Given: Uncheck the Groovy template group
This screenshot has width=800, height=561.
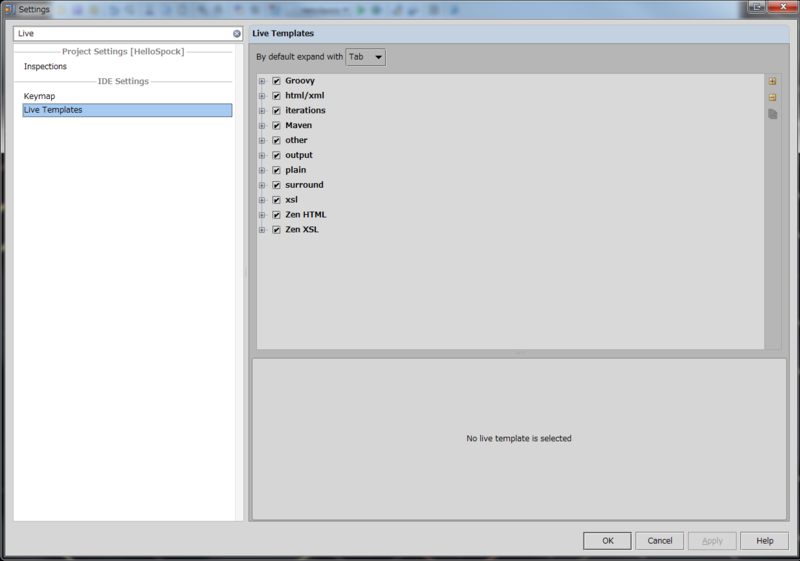Looking at the screenshot, I should 276,81.
